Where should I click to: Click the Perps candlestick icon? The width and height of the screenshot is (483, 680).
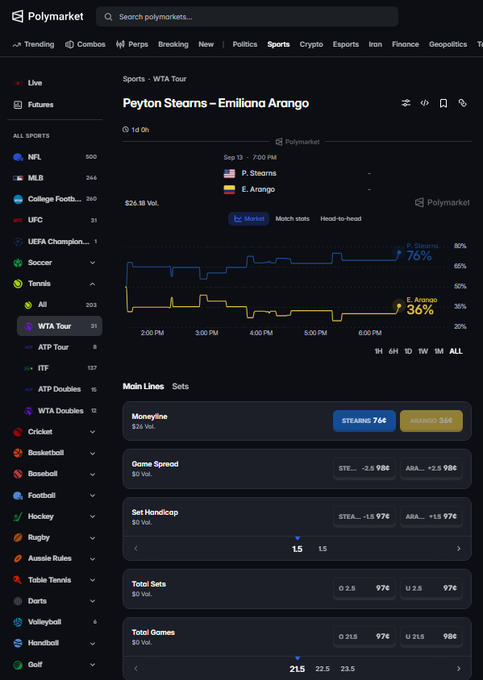coord(120,44)
